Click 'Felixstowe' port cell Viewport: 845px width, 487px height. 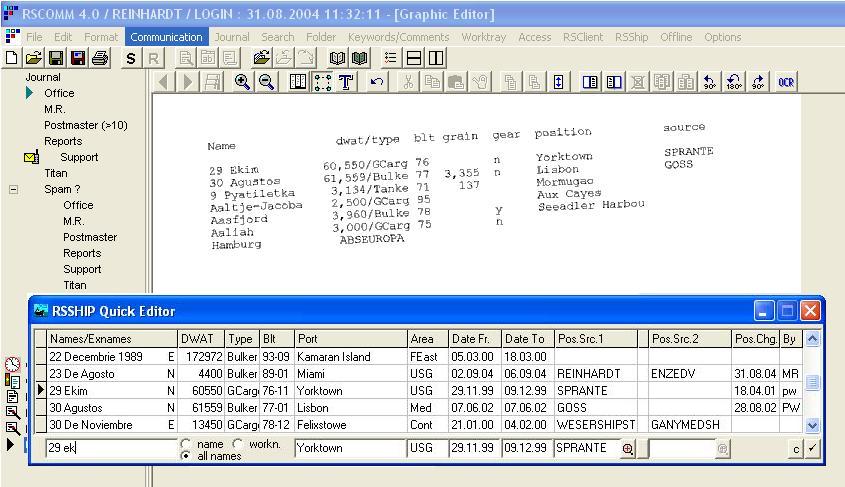351,425
